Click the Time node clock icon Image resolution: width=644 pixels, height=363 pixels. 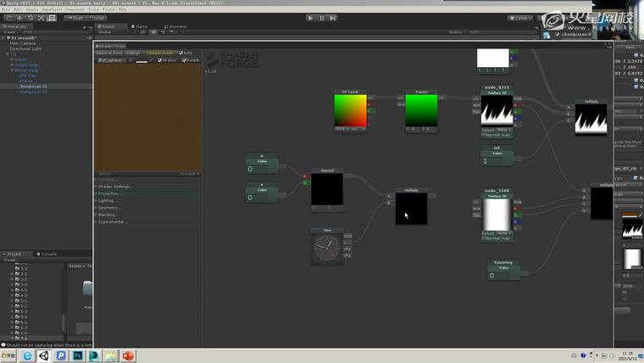coord(326,249)
